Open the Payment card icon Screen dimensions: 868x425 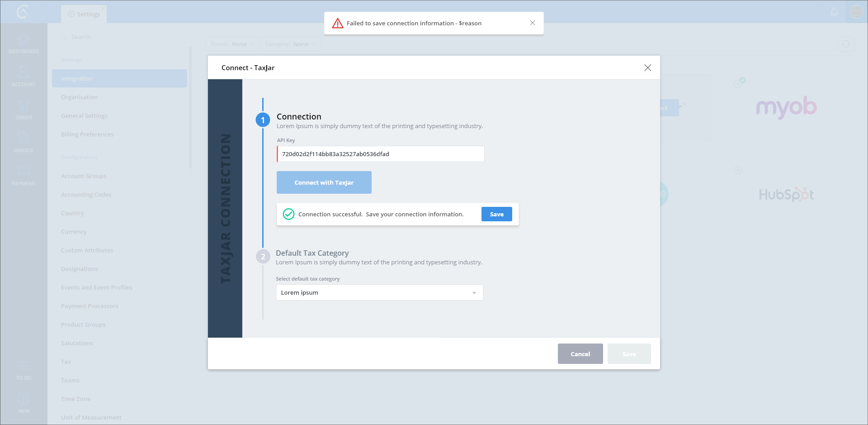click(24, 171)
